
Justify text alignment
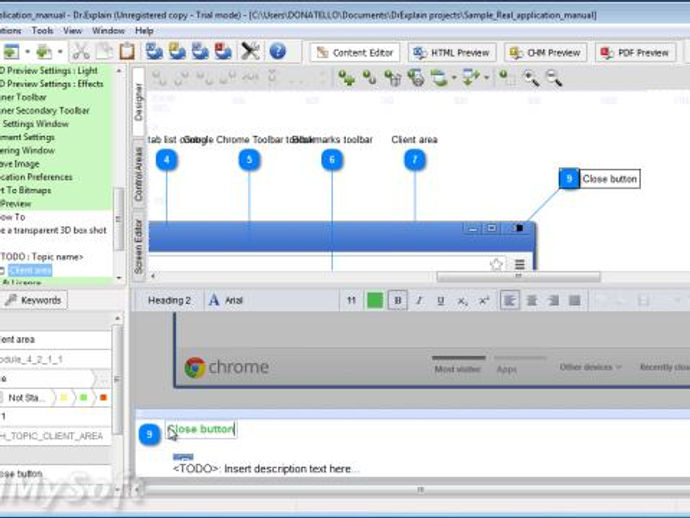[x=575, y=301]
